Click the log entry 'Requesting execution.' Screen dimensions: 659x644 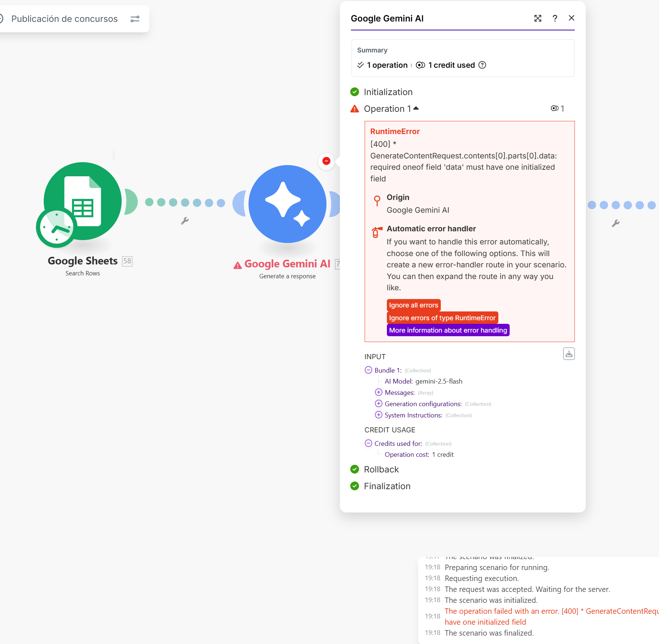482,578
